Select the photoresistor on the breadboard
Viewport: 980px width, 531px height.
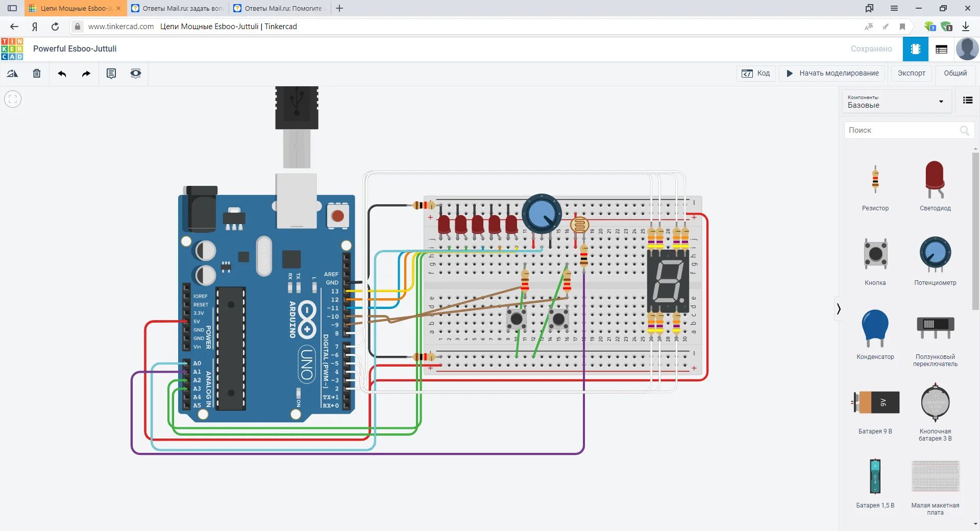579,225
